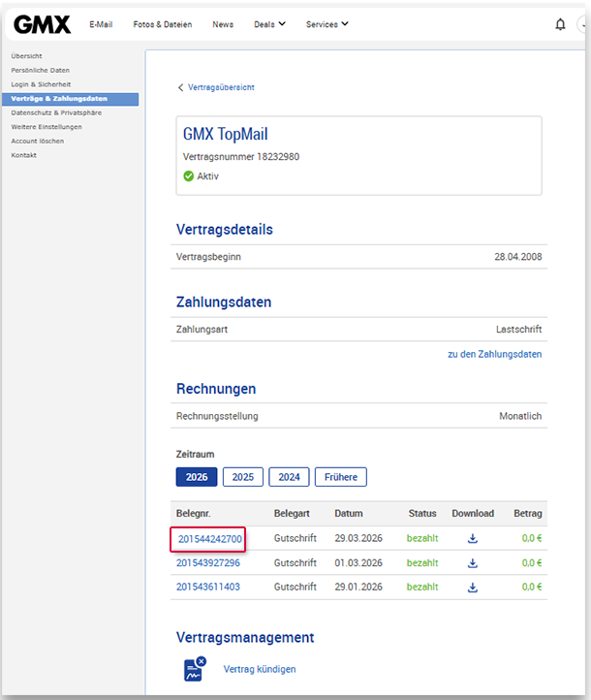Click the Vertragsbeginn date 28.04.2008
The height and width of the screenshot is (700, 591).
tap(517, 257)
